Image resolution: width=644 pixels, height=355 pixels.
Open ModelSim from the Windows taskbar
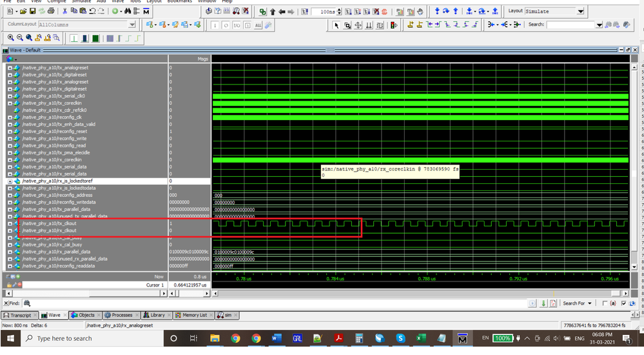pos(462,338)
